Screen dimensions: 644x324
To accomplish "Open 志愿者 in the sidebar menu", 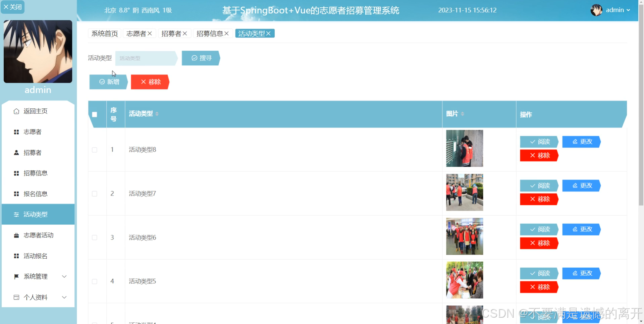I will [x=38, y=132].
